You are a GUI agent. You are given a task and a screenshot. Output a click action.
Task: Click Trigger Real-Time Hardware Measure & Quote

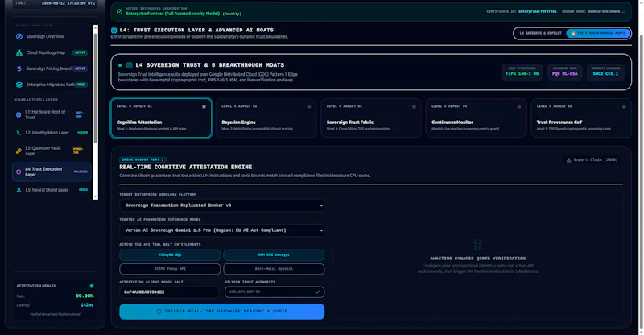click(222, 312)
